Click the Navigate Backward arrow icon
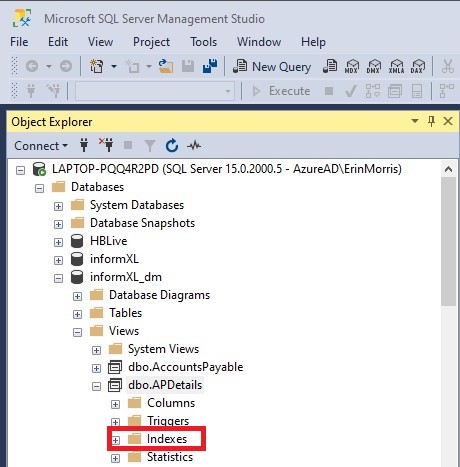The image size is (460, 467). point(32,66)
